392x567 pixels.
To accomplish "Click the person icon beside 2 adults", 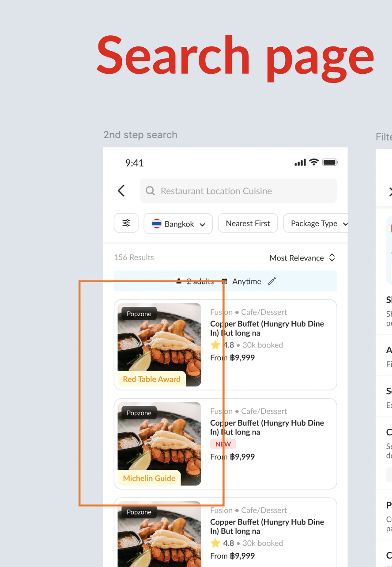I will [179, 281].
